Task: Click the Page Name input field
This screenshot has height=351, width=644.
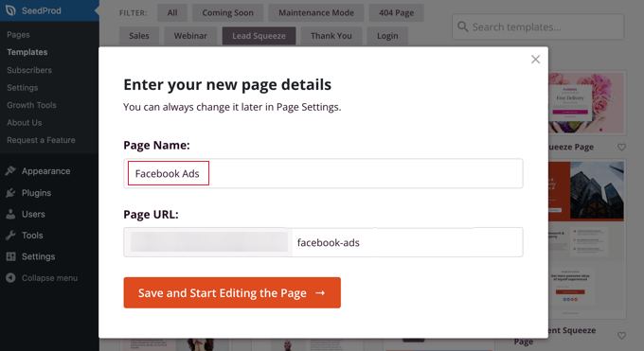Action: (x=323, y=173)
